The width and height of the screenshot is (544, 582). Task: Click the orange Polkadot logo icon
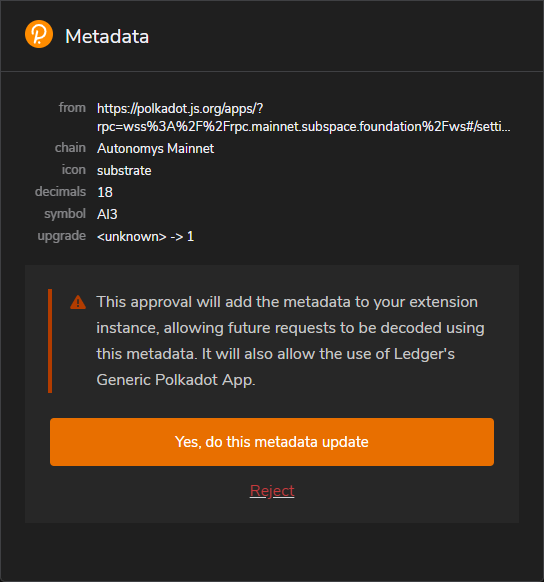39,34
